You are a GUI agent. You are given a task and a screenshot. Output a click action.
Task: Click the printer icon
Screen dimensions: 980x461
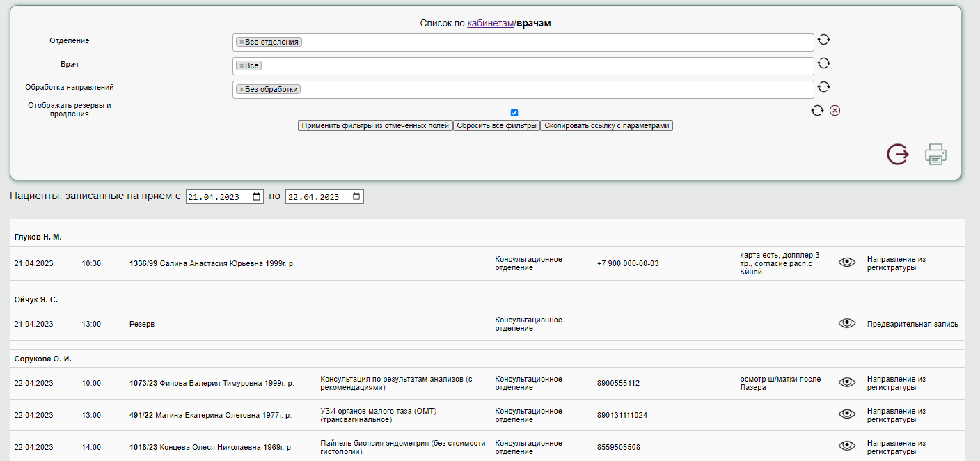(x=935, y=154)
